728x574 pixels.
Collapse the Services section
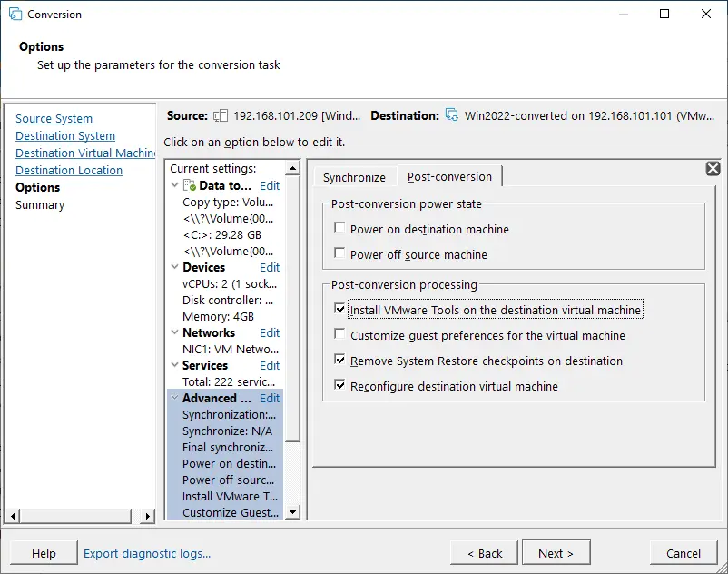click(175, 365)
